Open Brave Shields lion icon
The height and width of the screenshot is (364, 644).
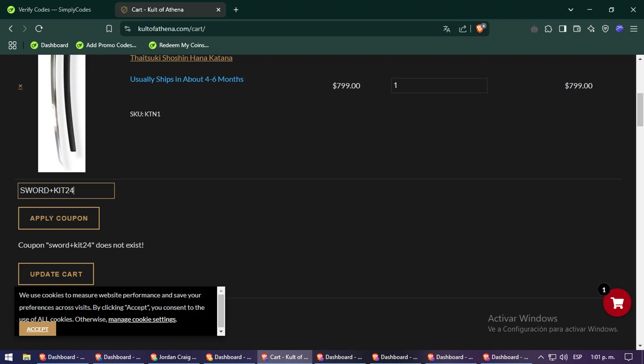click(480, 28)
